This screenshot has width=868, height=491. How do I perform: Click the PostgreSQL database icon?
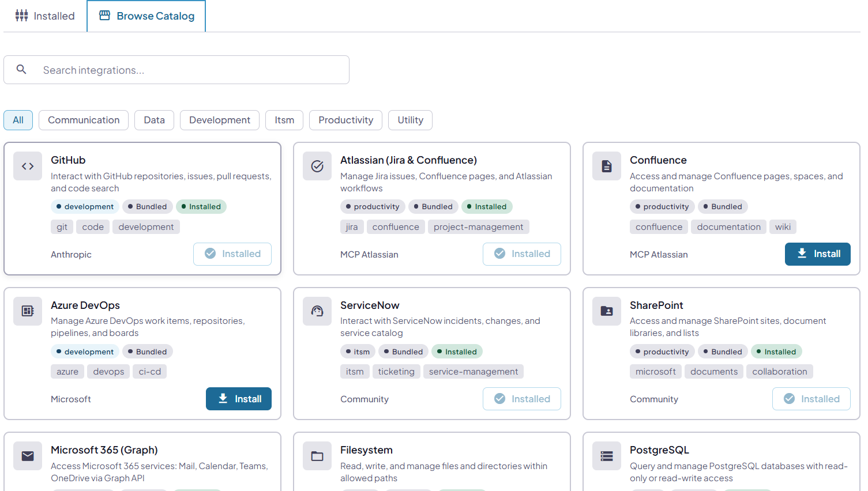(x=606, y=456)
